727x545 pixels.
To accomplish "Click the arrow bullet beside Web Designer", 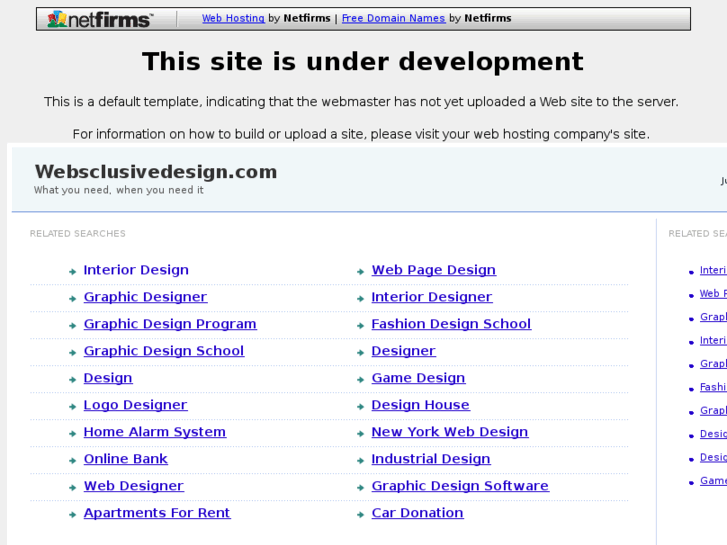I will click(x=72, y=487).
